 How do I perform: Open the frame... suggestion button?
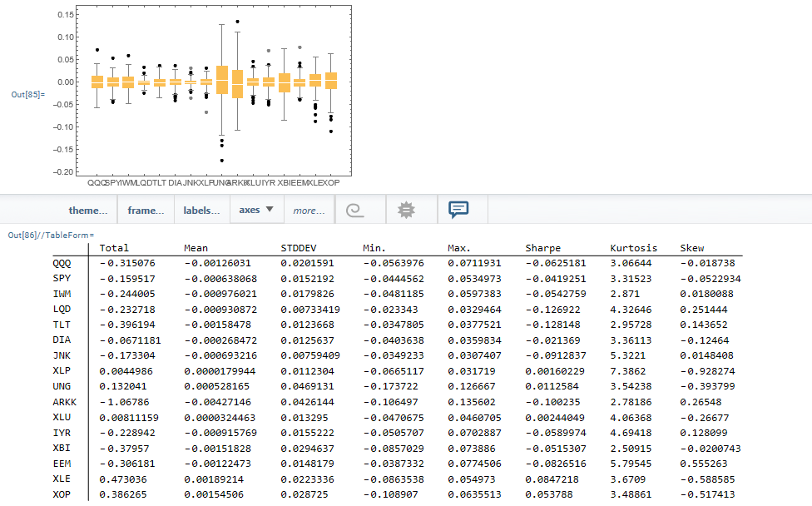(x=146, y=211)
